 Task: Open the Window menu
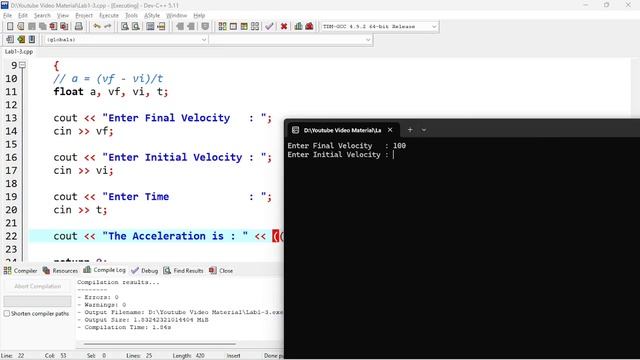(x=176, y=15)
